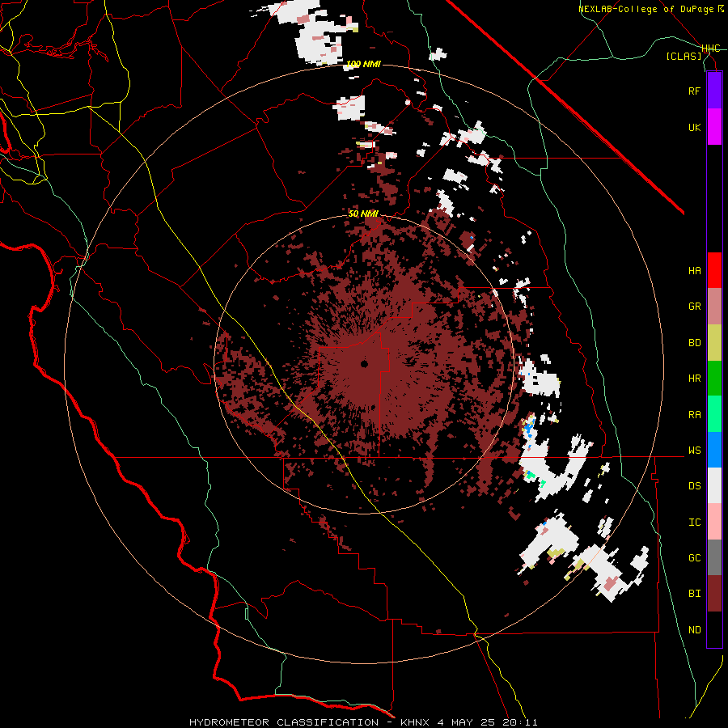
Task: Click the DS legend label
Action: pos(694,486)
